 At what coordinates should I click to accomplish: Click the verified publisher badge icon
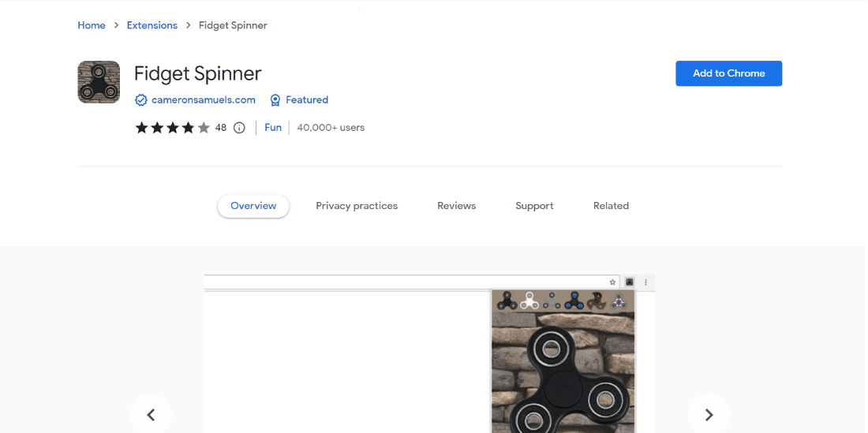pyautogui.click(x=141, y=100)
